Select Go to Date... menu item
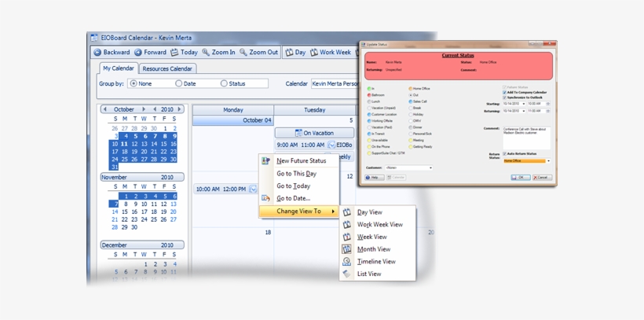 299,198
